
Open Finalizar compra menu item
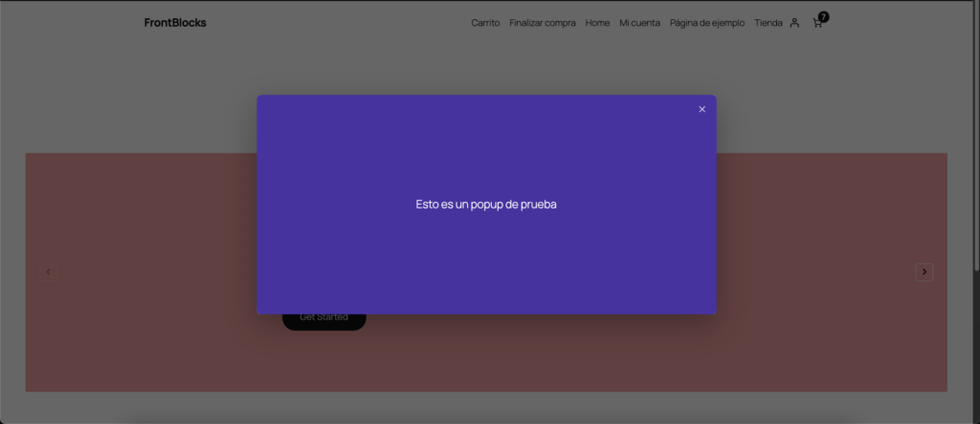click(543, 23)
